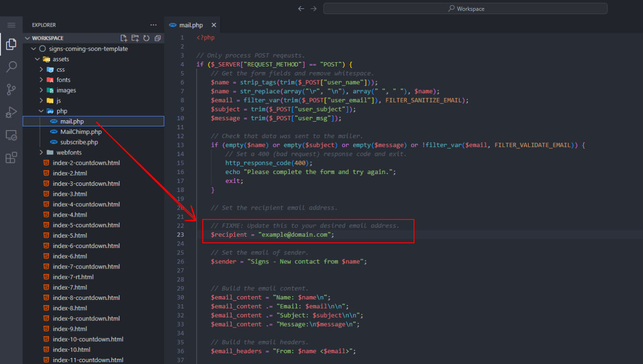Expand the webfonts folder
643x364 pixels.
(69, 153)
